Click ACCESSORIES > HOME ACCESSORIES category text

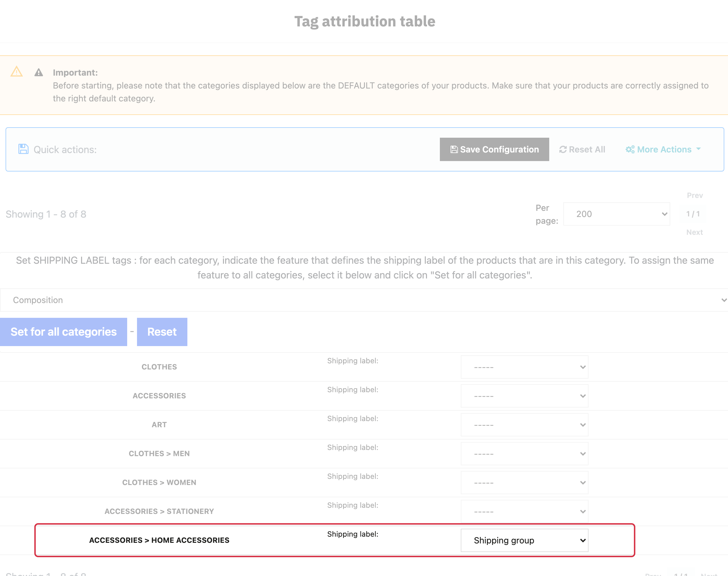coord(159,540)
